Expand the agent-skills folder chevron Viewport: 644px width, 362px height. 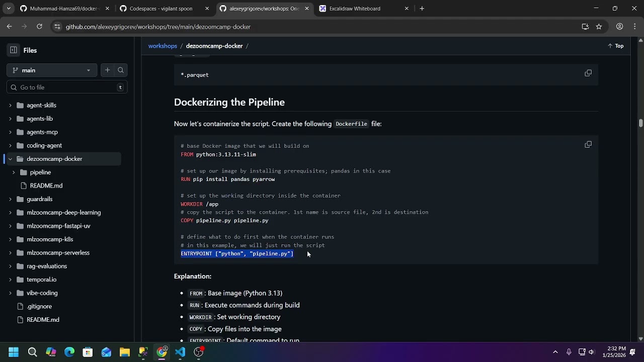pyautogui.click(x=10, y=106)
